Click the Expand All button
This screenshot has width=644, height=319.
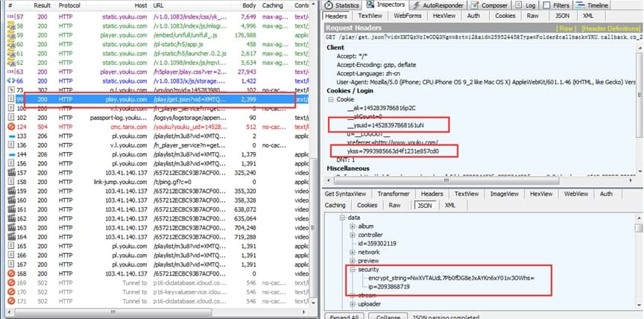coord(346,316)
